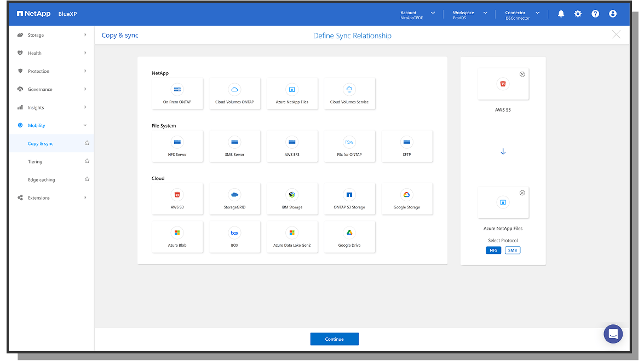Open the settings gear icon
Image resolution: width=644 pixels, height=361 pixels.
(x=578, y=14)
